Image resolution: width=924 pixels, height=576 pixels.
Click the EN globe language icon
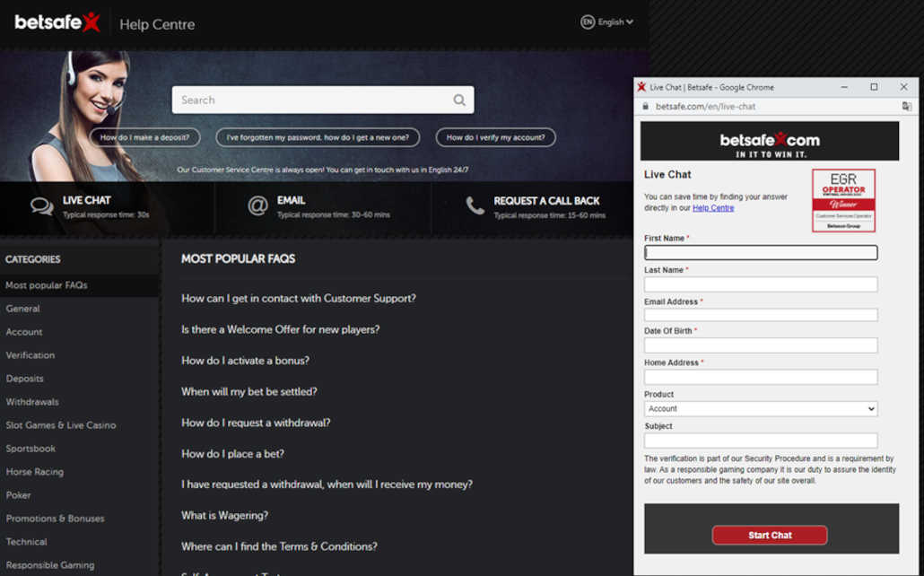tap(587, 22)
